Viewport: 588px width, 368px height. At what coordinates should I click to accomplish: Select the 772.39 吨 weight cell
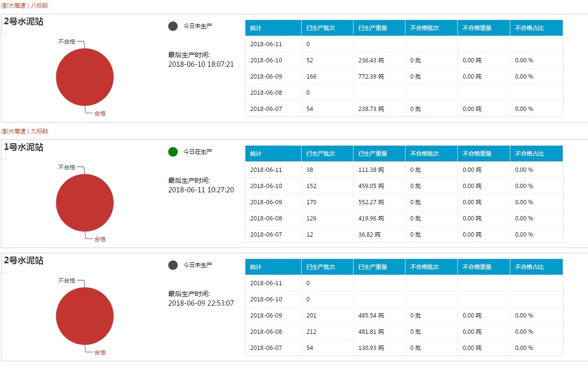(x=371, y=77)
